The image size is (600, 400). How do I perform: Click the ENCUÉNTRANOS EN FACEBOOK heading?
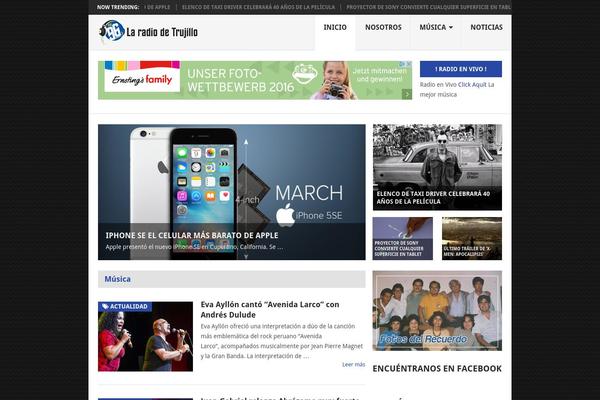point(437,369)
